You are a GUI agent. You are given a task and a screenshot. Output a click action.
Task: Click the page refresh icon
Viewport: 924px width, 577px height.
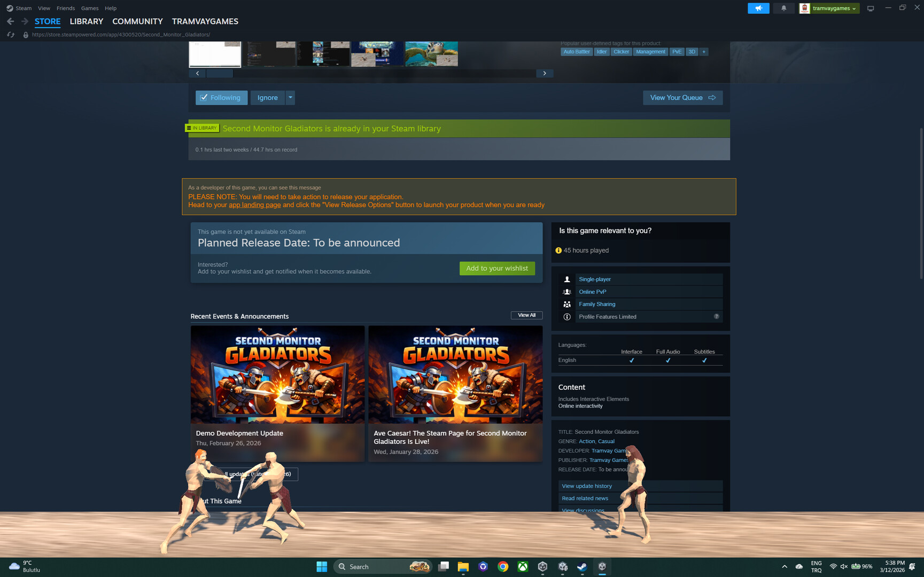10,34
